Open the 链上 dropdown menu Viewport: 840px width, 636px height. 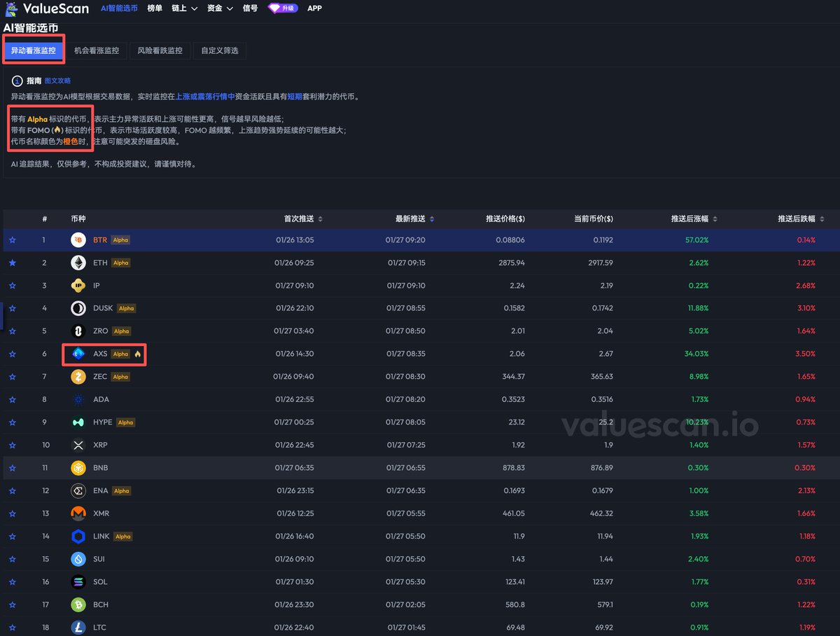(x=185, y=8)
